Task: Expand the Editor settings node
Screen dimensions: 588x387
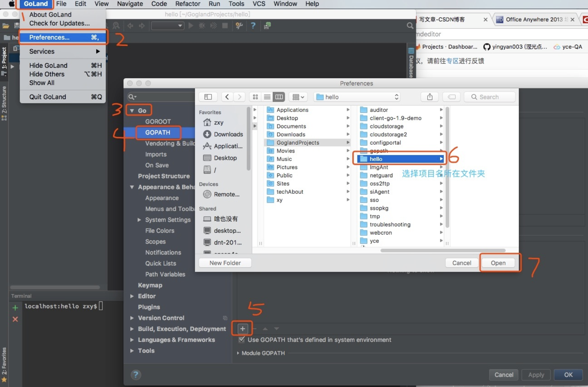Action: (x=132, y=296)
